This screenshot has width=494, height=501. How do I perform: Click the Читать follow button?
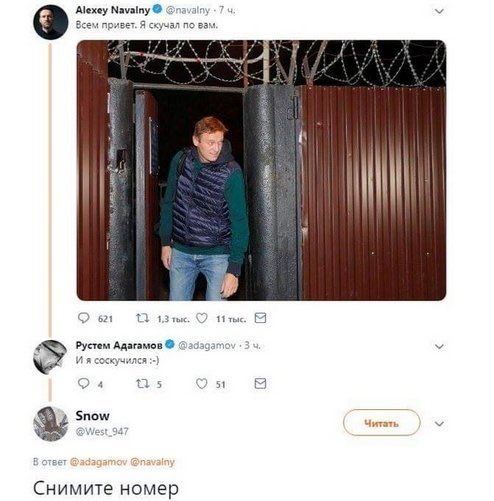[x=381, y=423]
